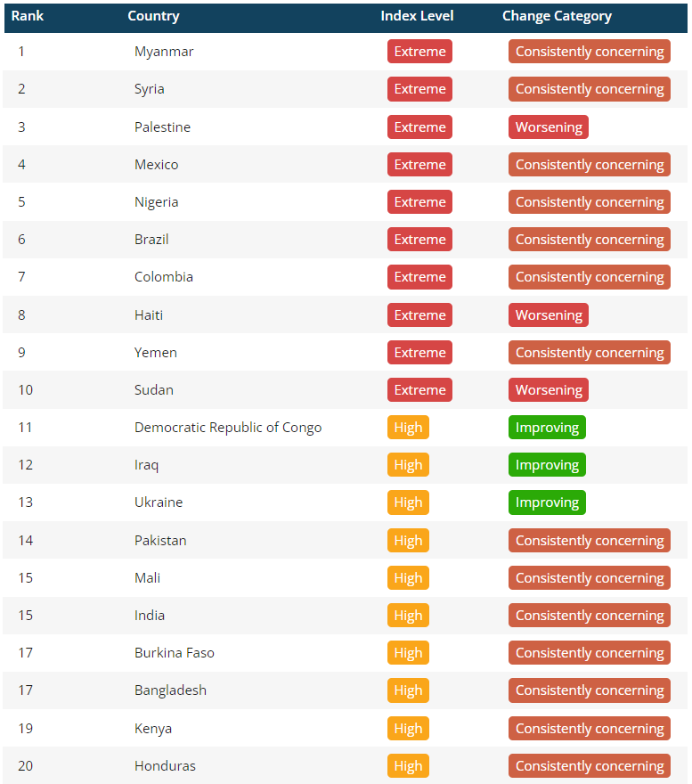Open the Myanmar country entry
This screenshot has height=784, width=692.
[x=164, y=52]
